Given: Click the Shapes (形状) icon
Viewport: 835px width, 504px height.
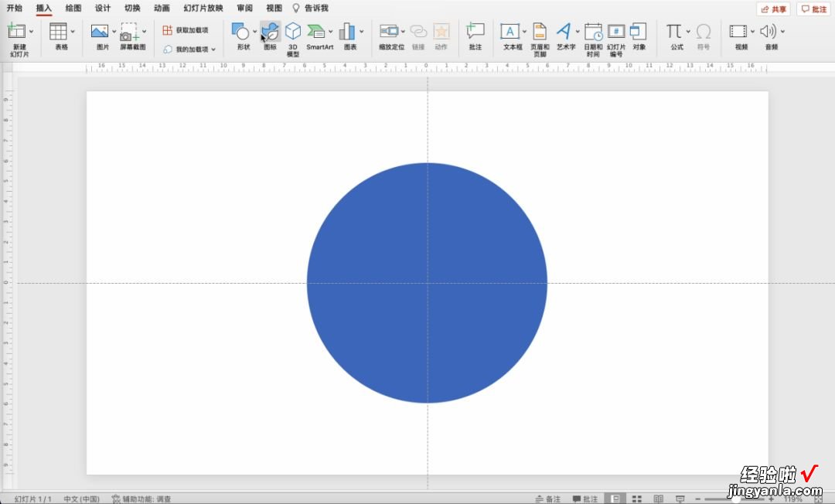Looking at the screenshot, I should pos(240,32).
